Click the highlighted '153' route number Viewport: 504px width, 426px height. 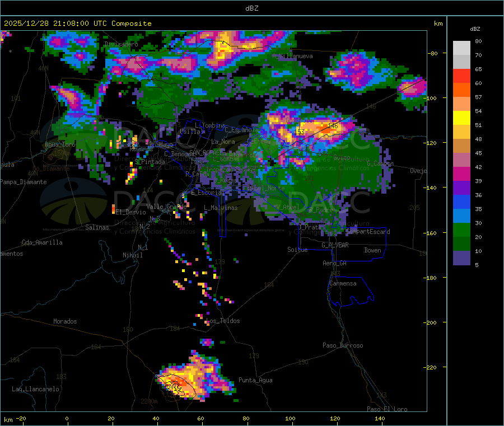coord(300,132)
